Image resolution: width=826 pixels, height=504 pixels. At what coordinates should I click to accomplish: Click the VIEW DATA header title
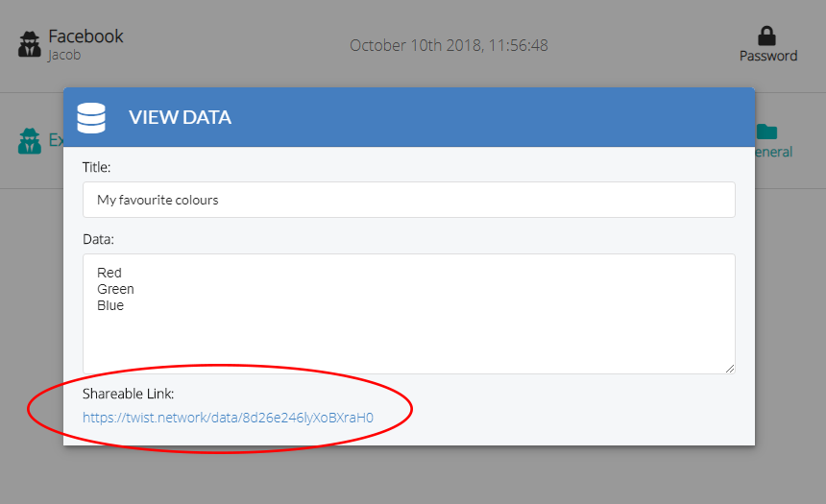[180, 117]
